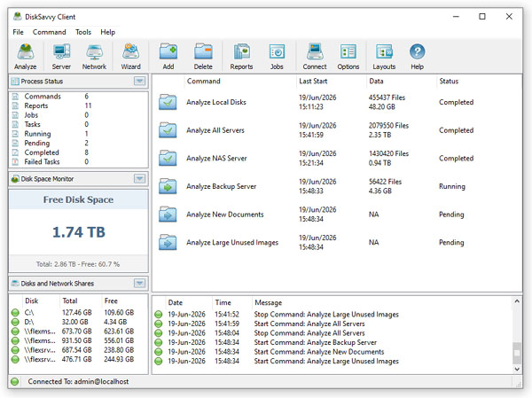
Task: Click 'Stop Command: Analyze All Servers' log message
Action: pyautogui.click(x=309, y=333)
